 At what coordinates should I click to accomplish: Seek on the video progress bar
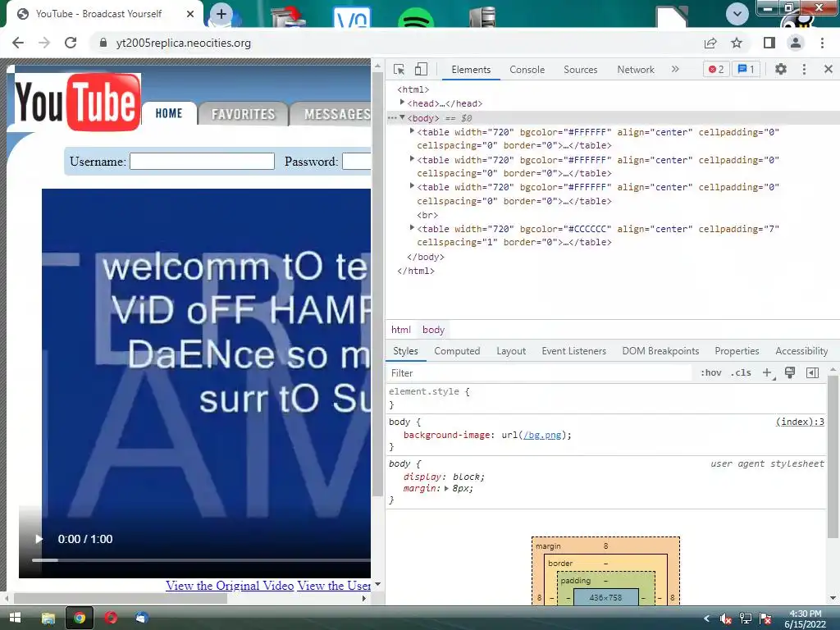click(x=201, y=560)
